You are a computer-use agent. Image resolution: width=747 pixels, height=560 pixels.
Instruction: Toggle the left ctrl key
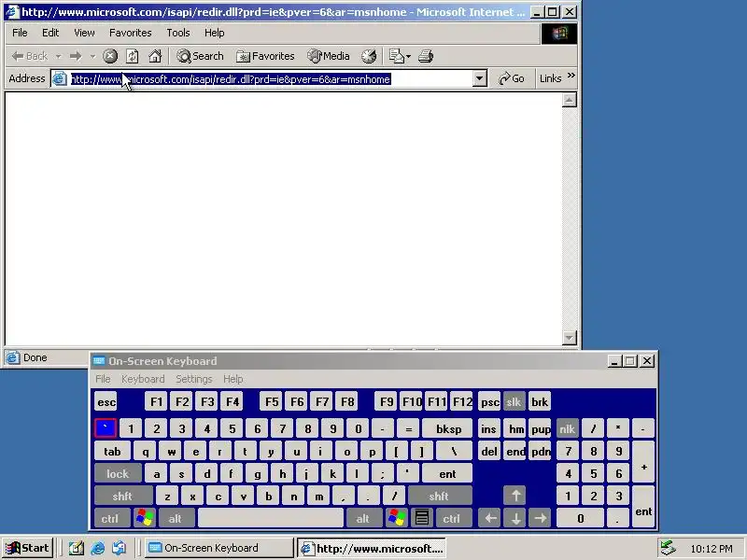pos(110,518)
